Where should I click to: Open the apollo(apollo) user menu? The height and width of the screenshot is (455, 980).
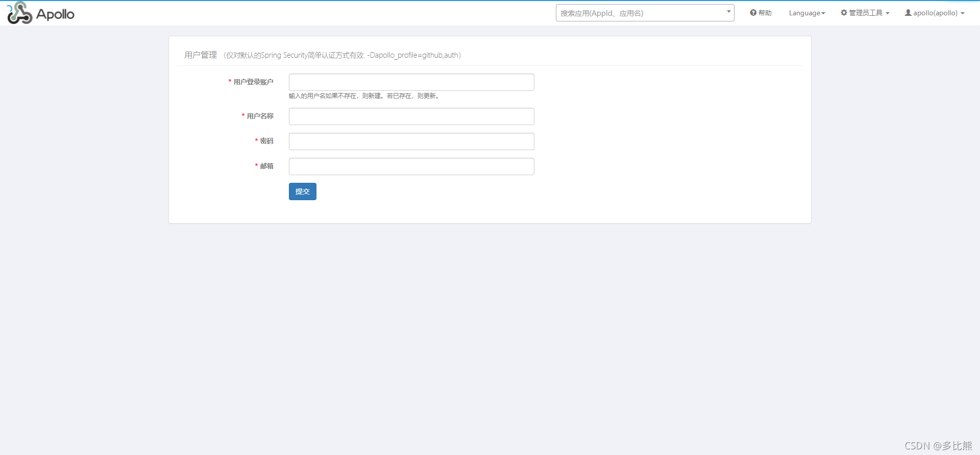point(935,13)
